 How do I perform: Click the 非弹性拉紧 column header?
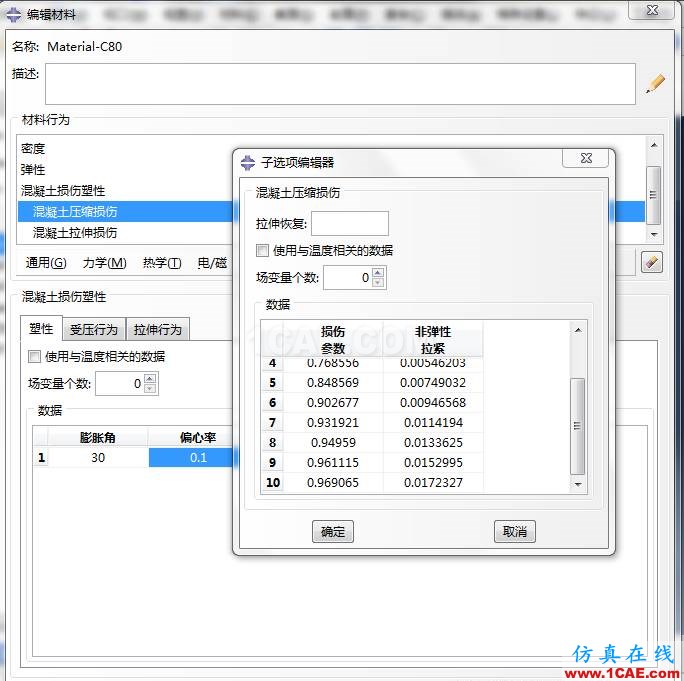click(x=433, y=340)
